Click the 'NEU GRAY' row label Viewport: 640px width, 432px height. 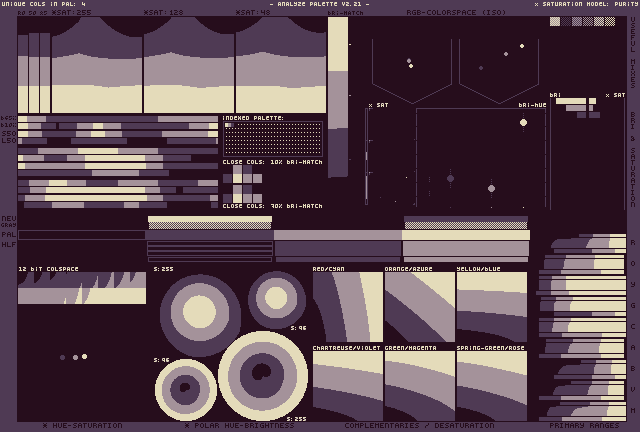[x=9, y=221]
